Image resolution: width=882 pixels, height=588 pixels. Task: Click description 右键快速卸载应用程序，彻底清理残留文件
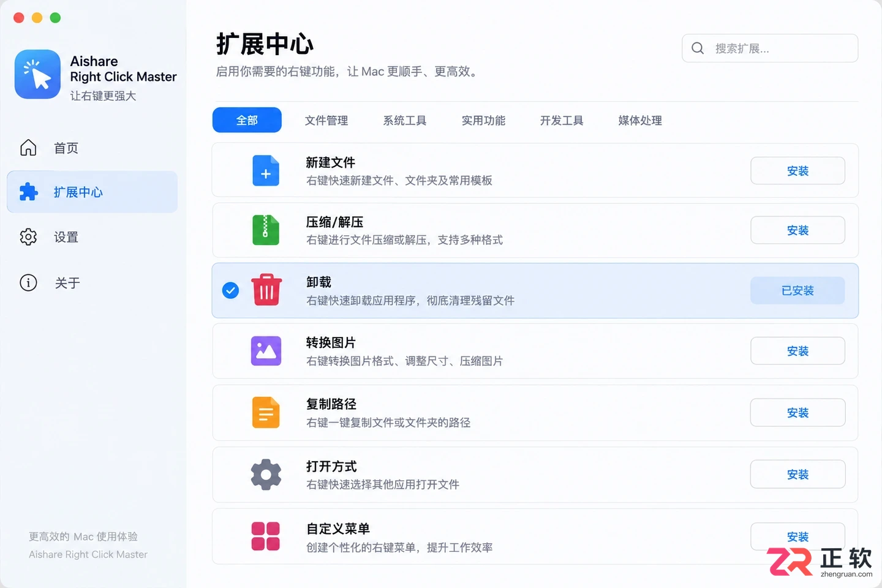(410, 301)
